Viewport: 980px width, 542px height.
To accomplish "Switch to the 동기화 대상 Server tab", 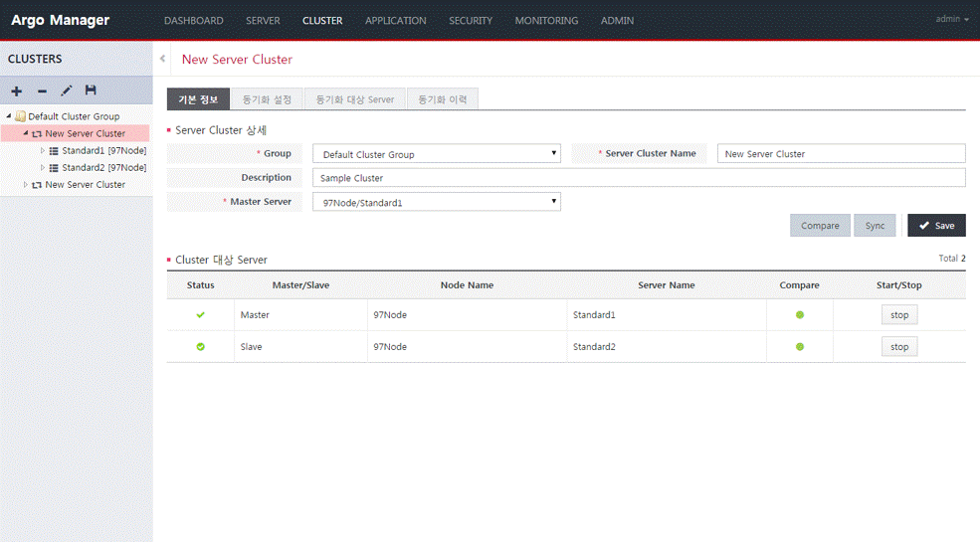I will click(354, 99).
